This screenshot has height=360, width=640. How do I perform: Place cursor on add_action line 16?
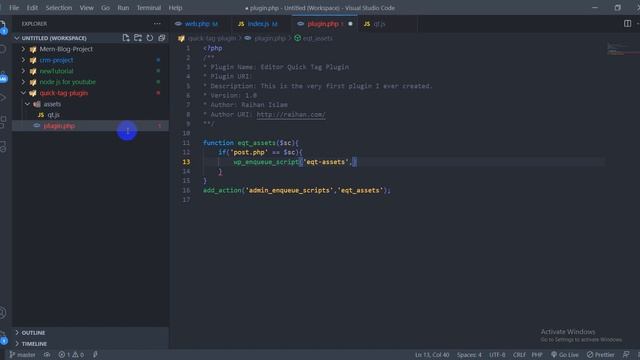296,190
